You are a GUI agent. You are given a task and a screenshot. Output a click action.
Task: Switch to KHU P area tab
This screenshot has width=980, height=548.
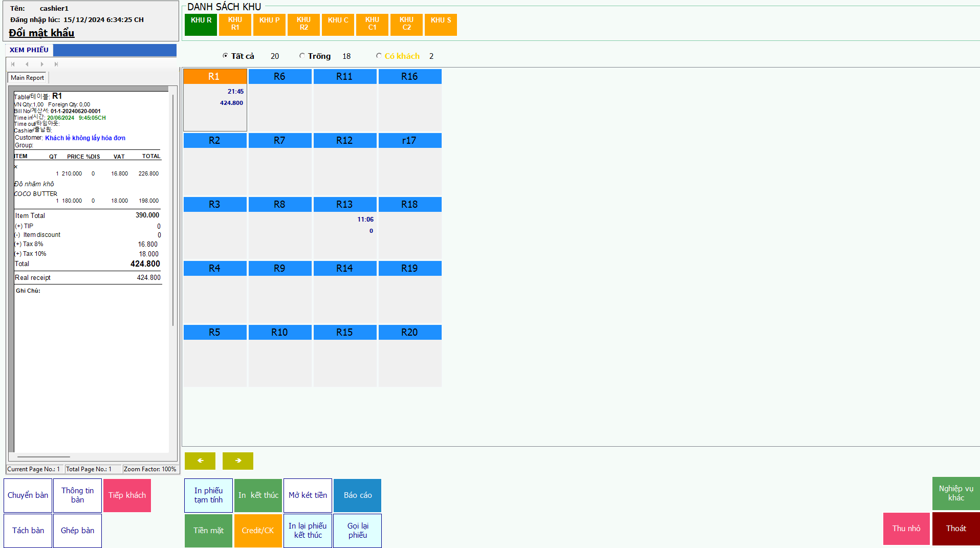269,25
